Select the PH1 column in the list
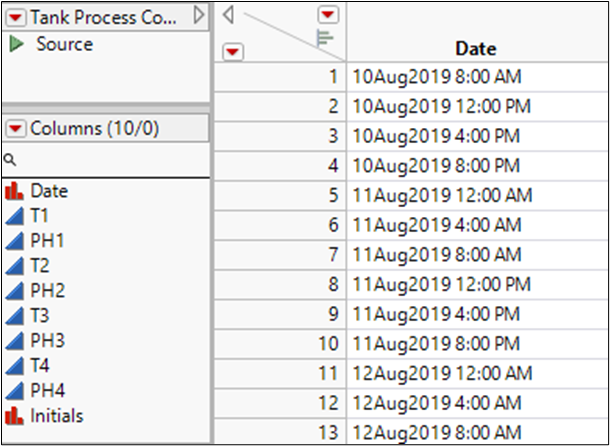610x446 pixels. (47, 240)
